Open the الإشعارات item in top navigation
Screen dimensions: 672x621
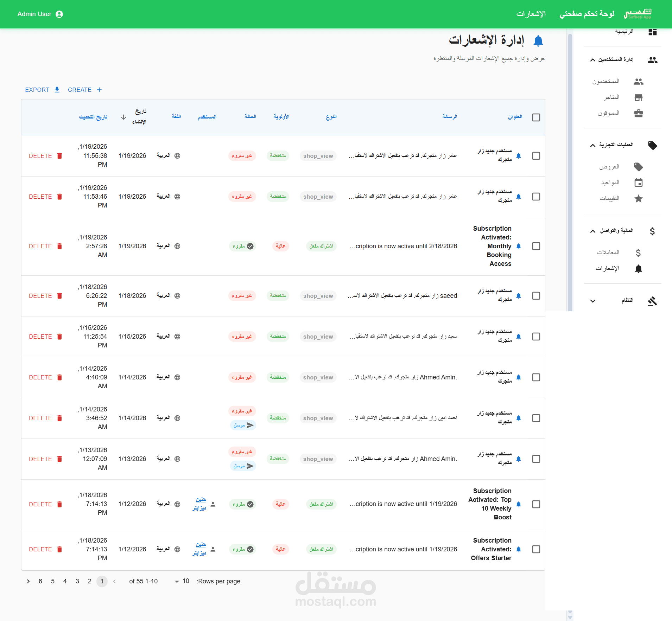click(x=531, y=14)
